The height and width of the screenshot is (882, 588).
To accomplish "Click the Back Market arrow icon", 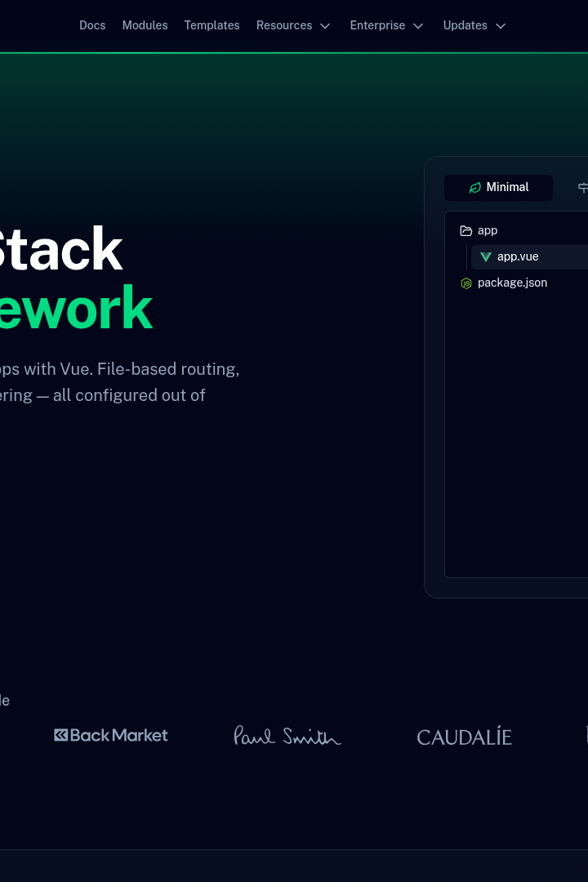I will 60,735.
